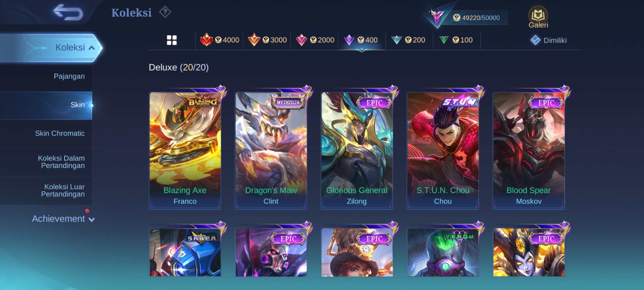Tap the back arrow icon
Viewport: 644px width, 290px height.
[x=68, y=12]
